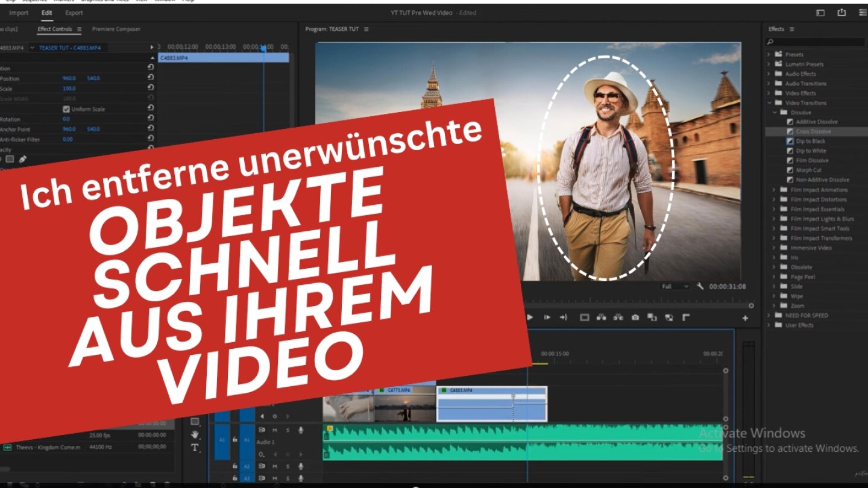Click the Scale value 100.0

[69, 89]
